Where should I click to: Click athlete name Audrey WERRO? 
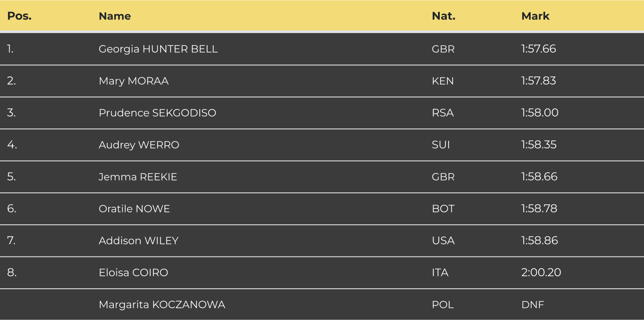click(139, 145)
